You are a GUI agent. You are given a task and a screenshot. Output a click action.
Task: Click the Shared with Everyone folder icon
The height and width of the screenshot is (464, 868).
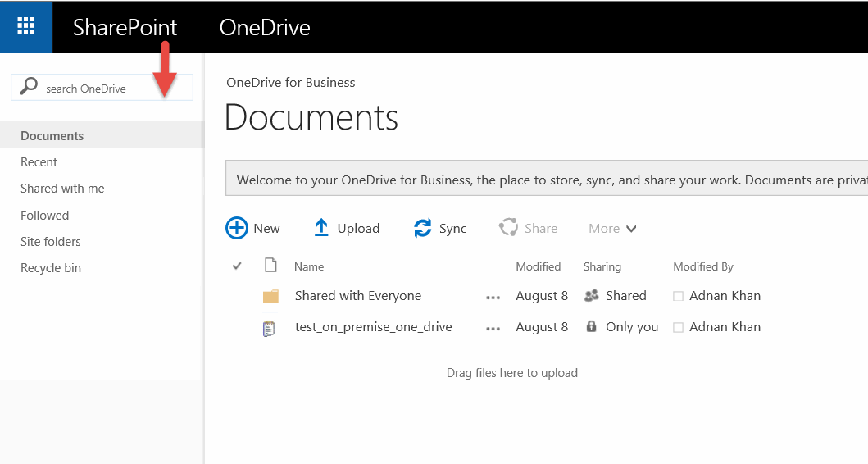[270, 296]
